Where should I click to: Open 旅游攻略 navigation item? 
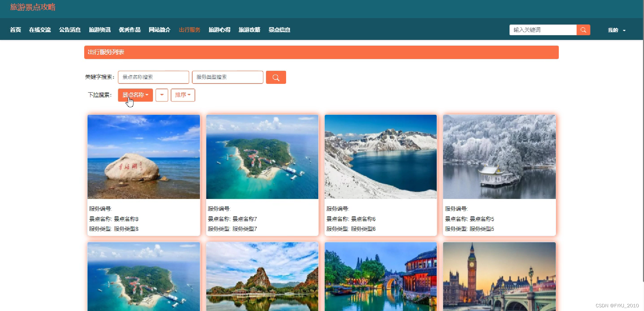click(249, 30)
